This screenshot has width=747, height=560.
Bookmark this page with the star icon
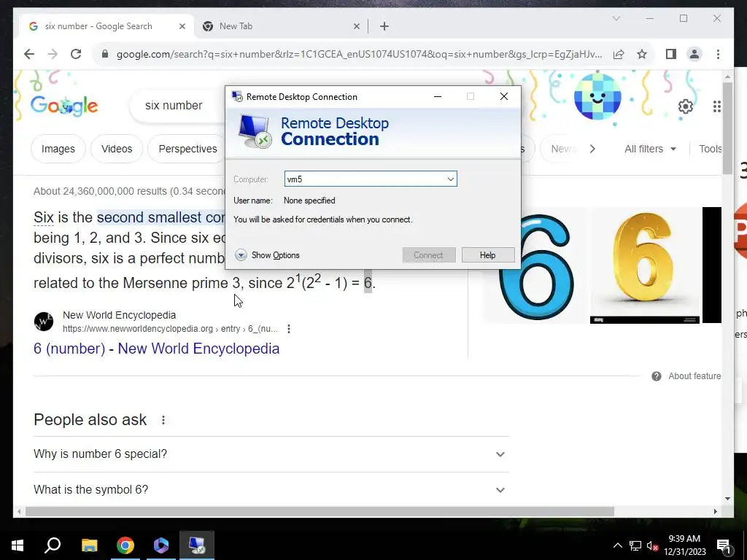coord(642,54)
